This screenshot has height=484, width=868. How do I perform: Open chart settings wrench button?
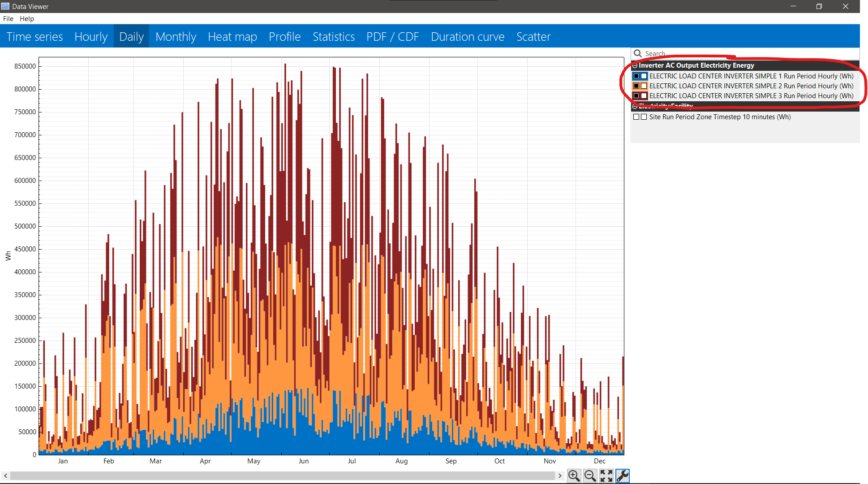click(623, 475)
